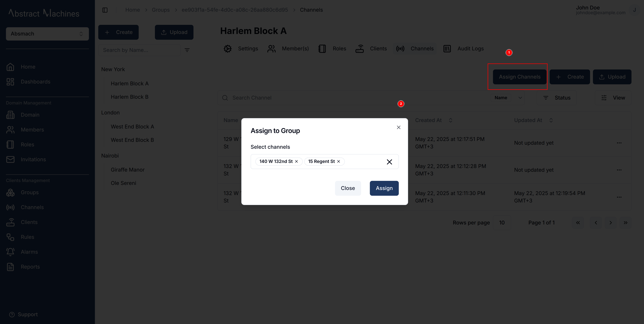Change rows per page value

click(x=502, y=223)
